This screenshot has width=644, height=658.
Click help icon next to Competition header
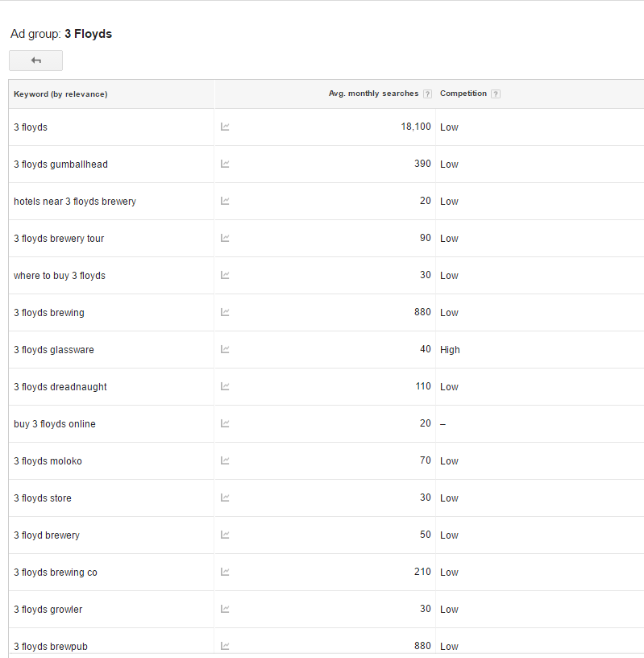point(496,94)
